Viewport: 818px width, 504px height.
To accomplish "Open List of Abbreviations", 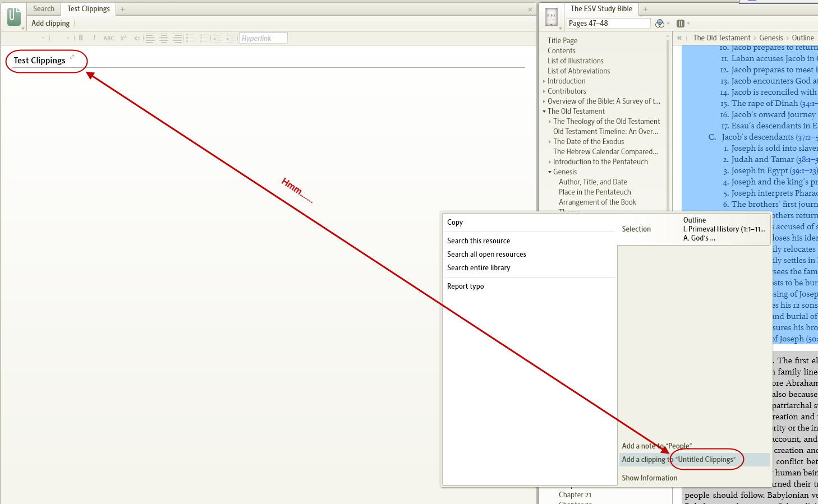I will [578, 71].
